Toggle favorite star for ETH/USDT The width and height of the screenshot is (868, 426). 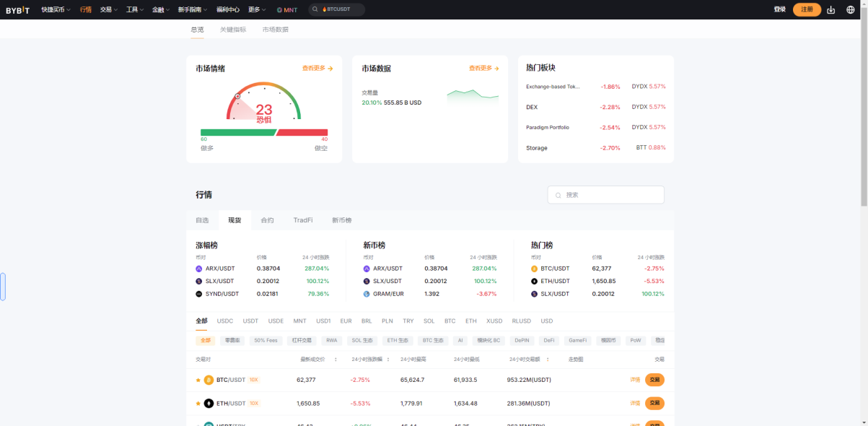198,403
